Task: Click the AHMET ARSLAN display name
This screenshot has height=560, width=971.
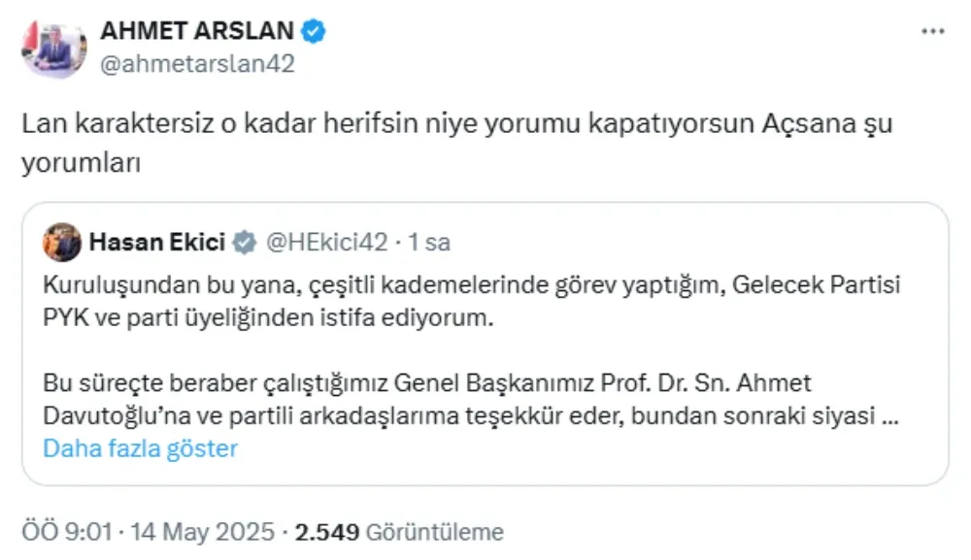Action: [196, 31]
